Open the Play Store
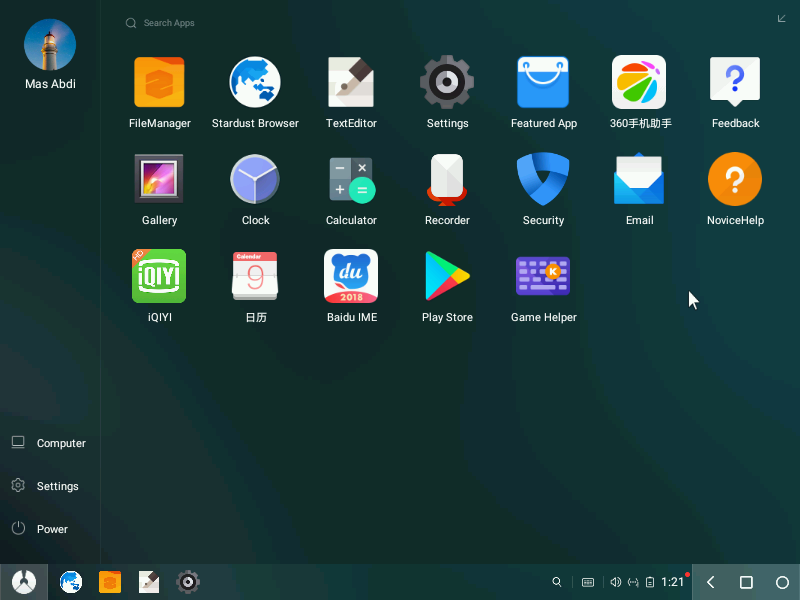The width and height of the screenshot is (800, 600). (447, 276)
